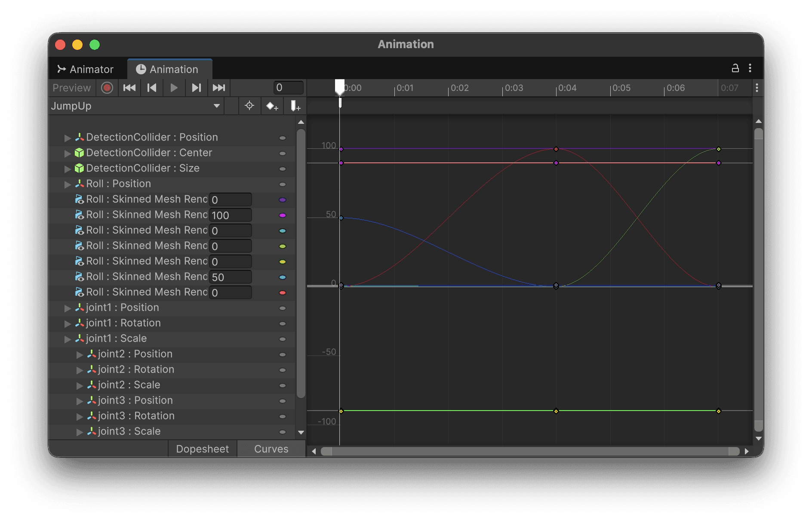812x521 pixels.
Task: Click the red curve color indicator
Action: 283,293
